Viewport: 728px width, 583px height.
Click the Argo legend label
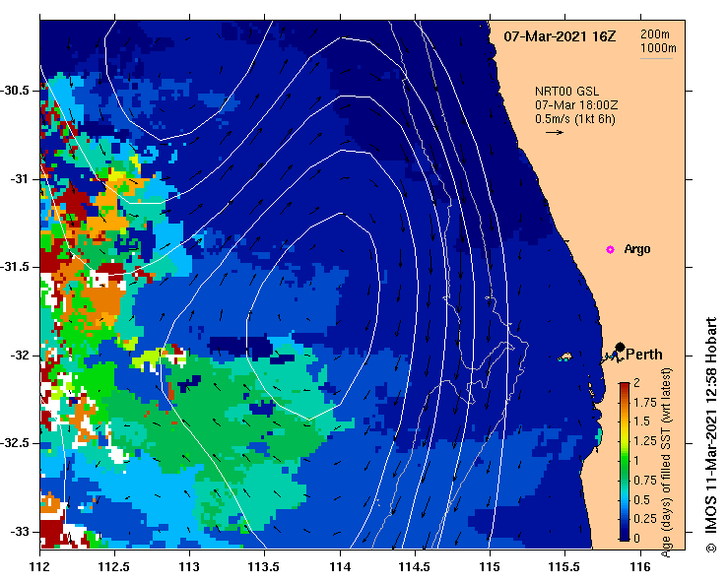point(637,249)
